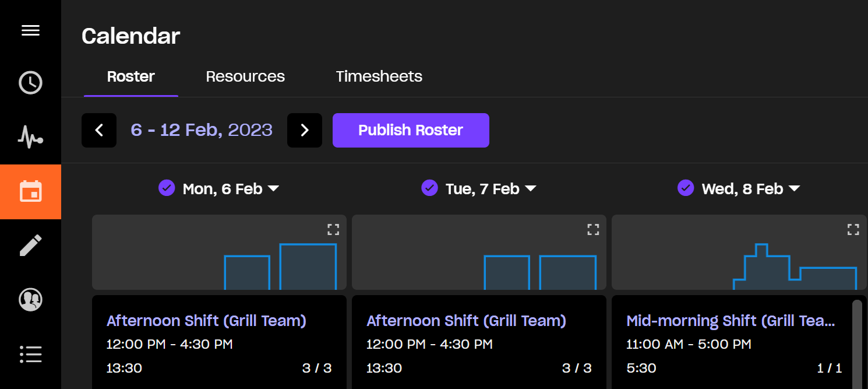Open the Wed, 8 Feb dropdown arrow

click(794, 188)
